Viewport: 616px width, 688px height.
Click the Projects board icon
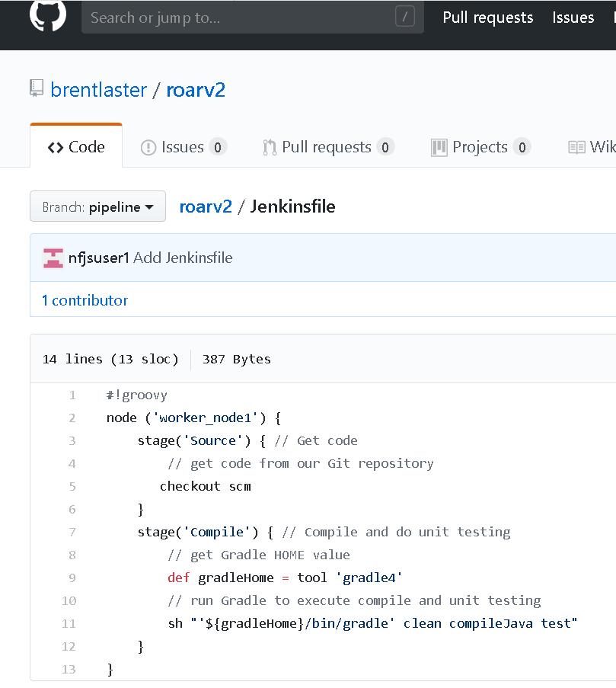tap(439, 147)
